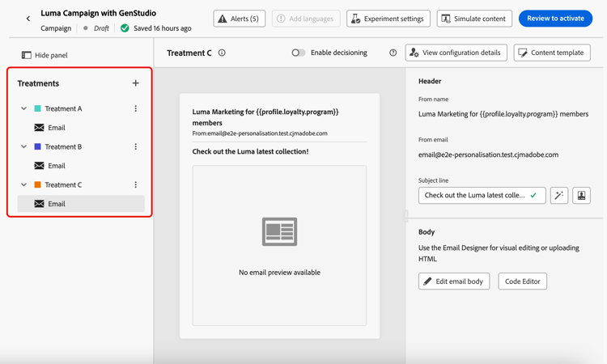The height and width of the screenshot is (364, 607).
Task: Go back using the left arrow
Action: 28,19
